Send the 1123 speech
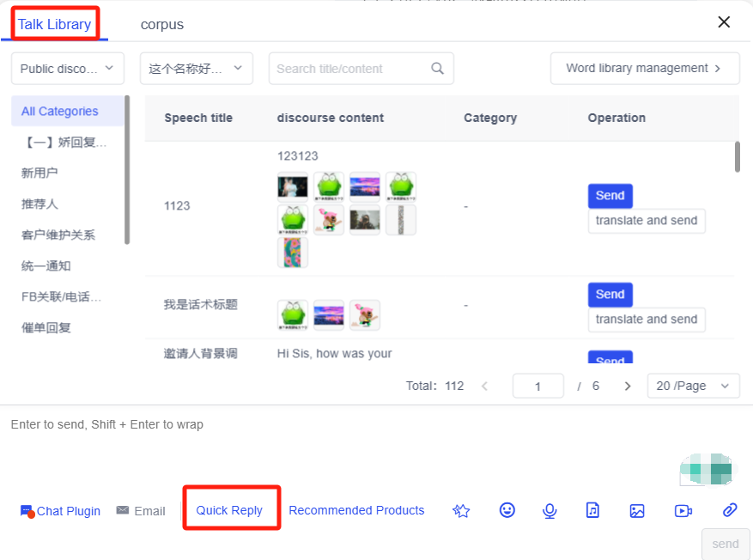753x560 pixels. [x=610, y=196]
